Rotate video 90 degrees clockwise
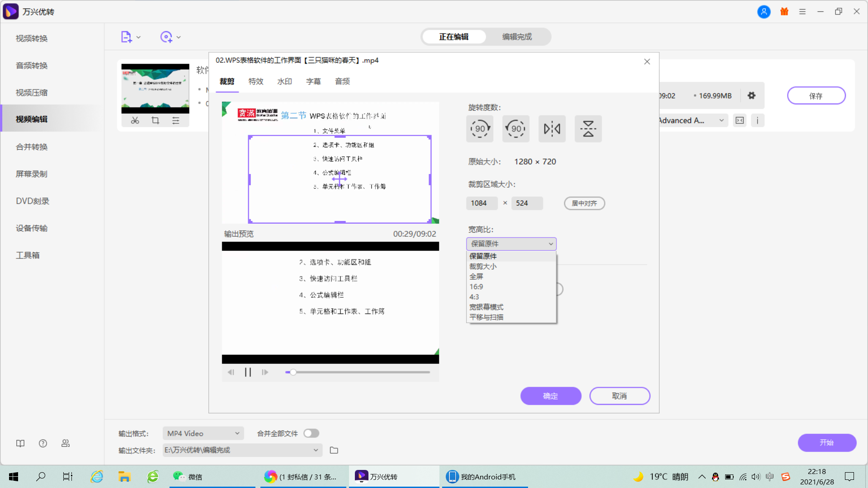 [x=480, y=129]
